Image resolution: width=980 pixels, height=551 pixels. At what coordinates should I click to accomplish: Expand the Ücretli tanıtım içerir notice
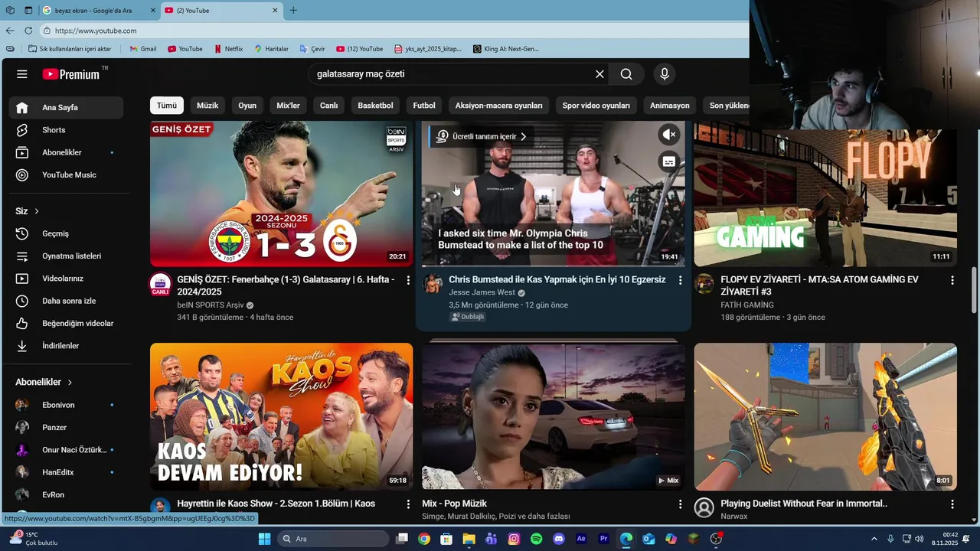pos(482,136)
